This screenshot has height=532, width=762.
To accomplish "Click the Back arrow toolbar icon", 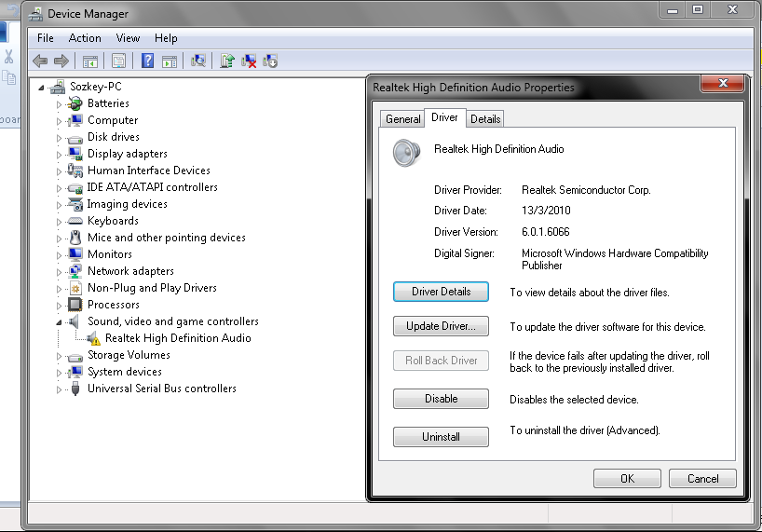I will (x=40, y=61).
